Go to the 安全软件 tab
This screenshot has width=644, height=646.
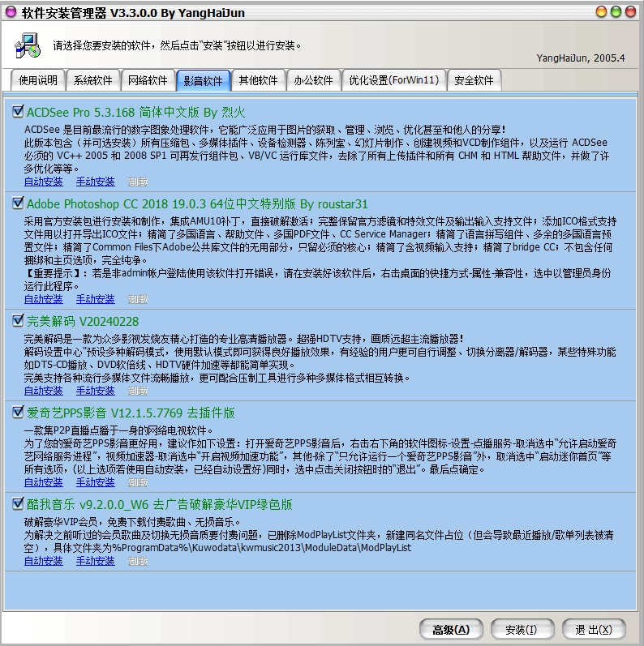point(474,80)
